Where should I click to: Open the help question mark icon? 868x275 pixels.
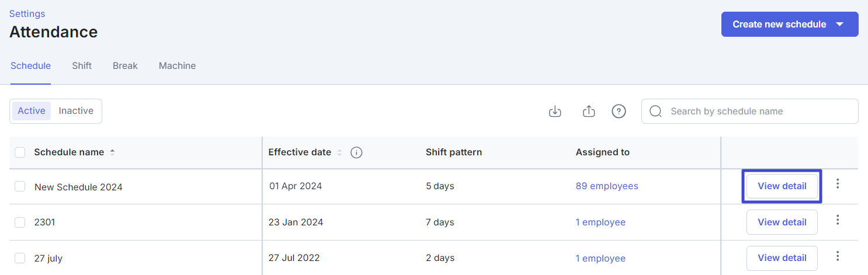tap(619, 111)
